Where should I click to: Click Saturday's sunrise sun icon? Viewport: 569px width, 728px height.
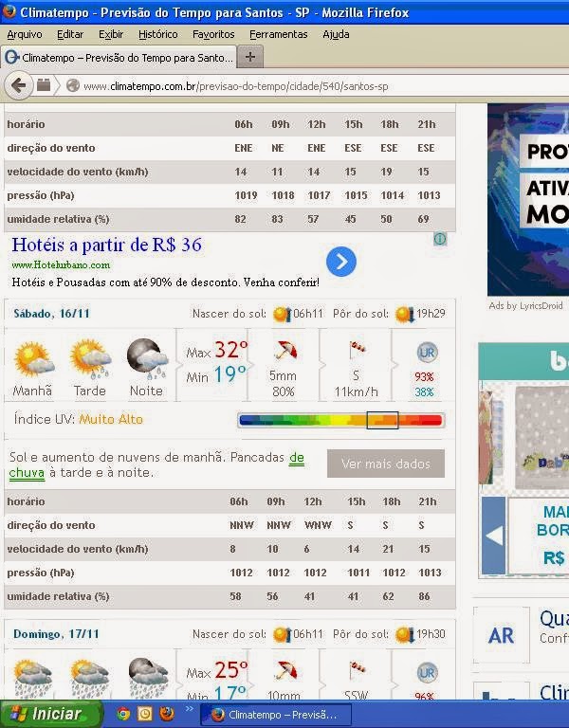(x=282, y=314)
